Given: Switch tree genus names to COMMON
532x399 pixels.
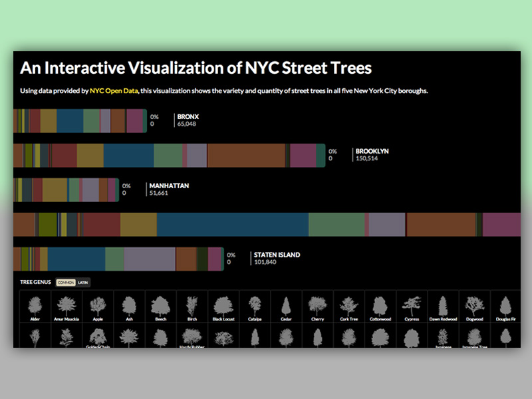Looking at the screenshot, I should click(x=65, y=282).
